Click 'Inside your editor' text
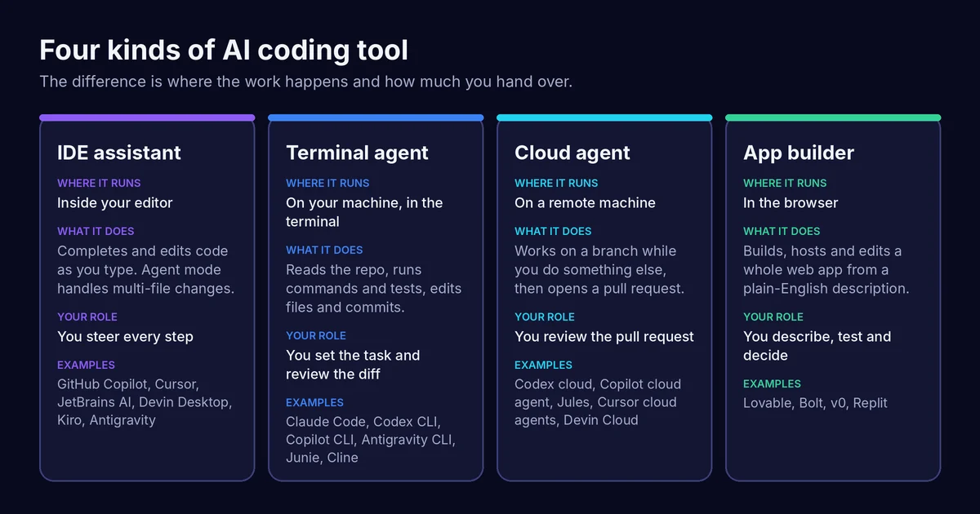 click(x=115, y=202)
